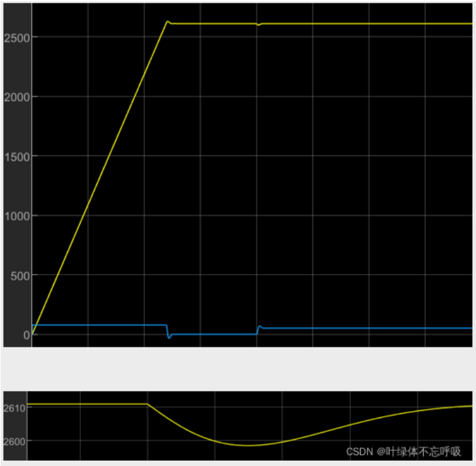This screenshot has height=466, width=476.
Task: Click the flat start of the lower curve
Action: point(85,404)
